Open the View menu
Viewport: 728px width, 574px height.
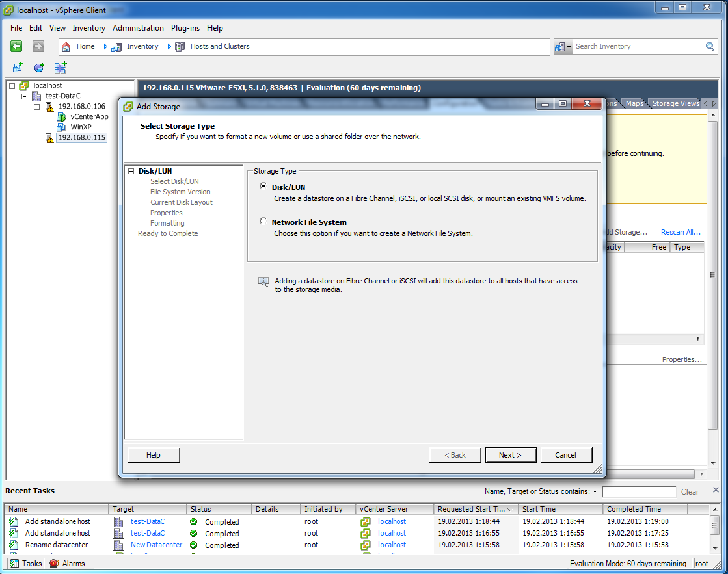(x=57, y=28)
